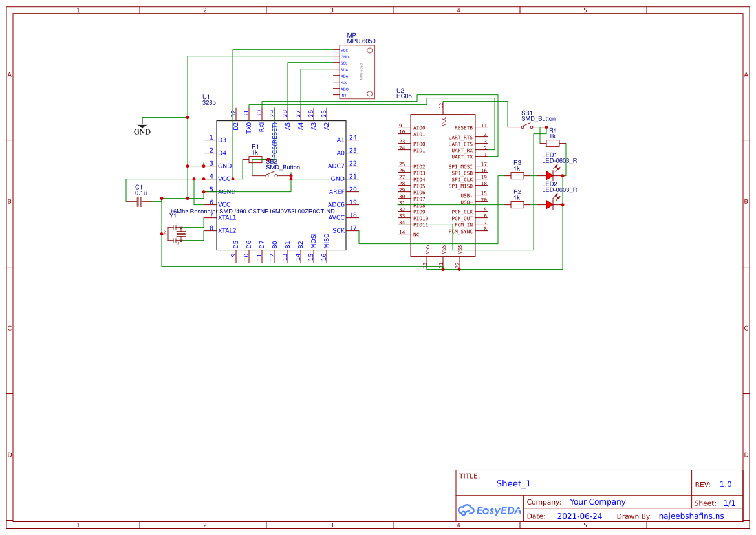
Task: Select the MPU 6050 module component
Action: click(x=357, y=72)
